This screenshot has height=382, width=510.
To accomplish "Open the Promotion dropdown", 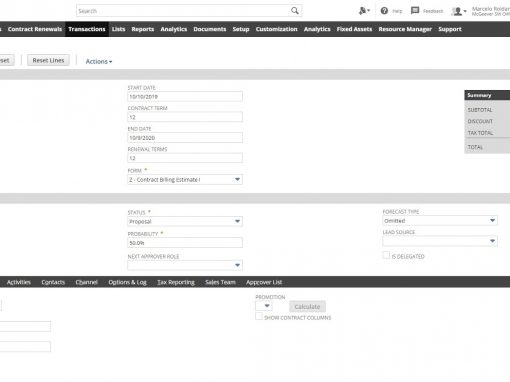I will (264, 306).
